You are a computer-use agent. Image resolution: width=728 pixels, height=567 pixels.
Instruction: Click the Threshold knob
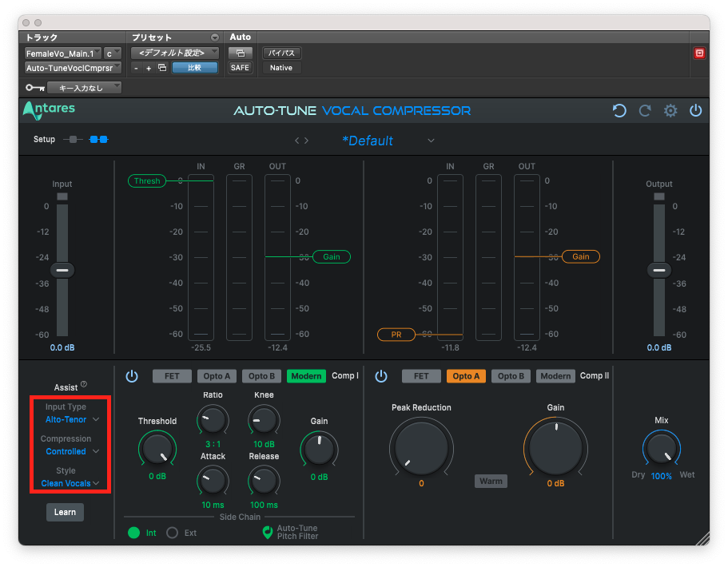[157, 448]
